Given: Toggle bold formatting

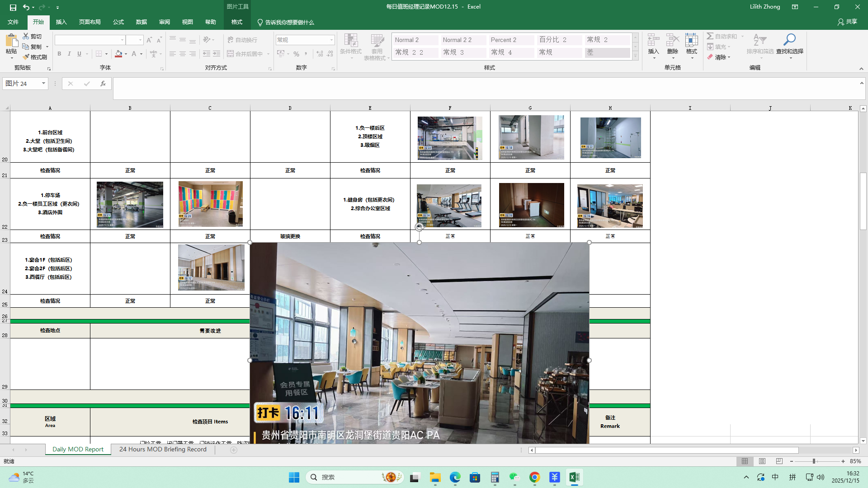Looking at the screenshot, I should click(x=59, y=54).
